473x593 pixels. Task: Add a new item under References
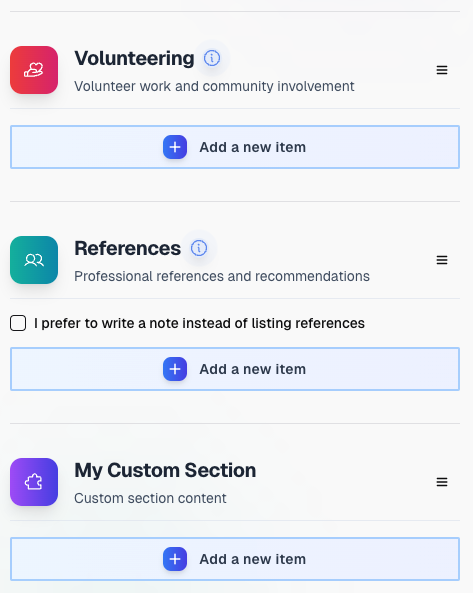pyautogui.click(x=235, y=369)
